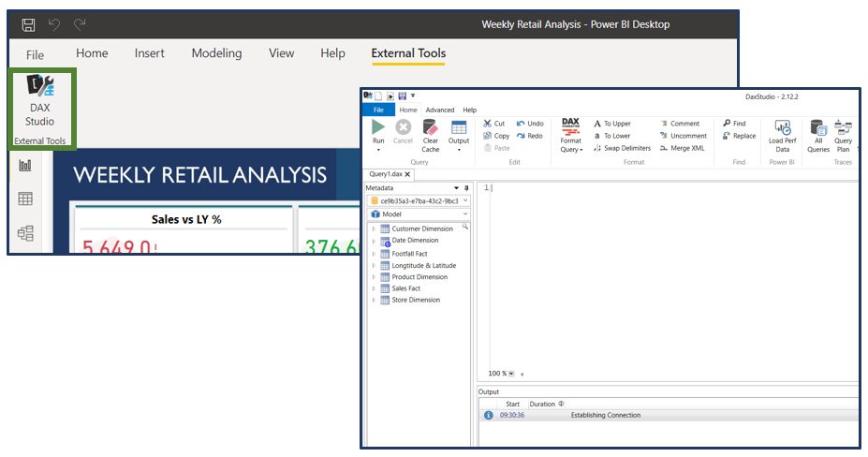Click the Undo arrow in Power BI title bar
Viewport: 868px width, 457px height.
coord(53,24)
